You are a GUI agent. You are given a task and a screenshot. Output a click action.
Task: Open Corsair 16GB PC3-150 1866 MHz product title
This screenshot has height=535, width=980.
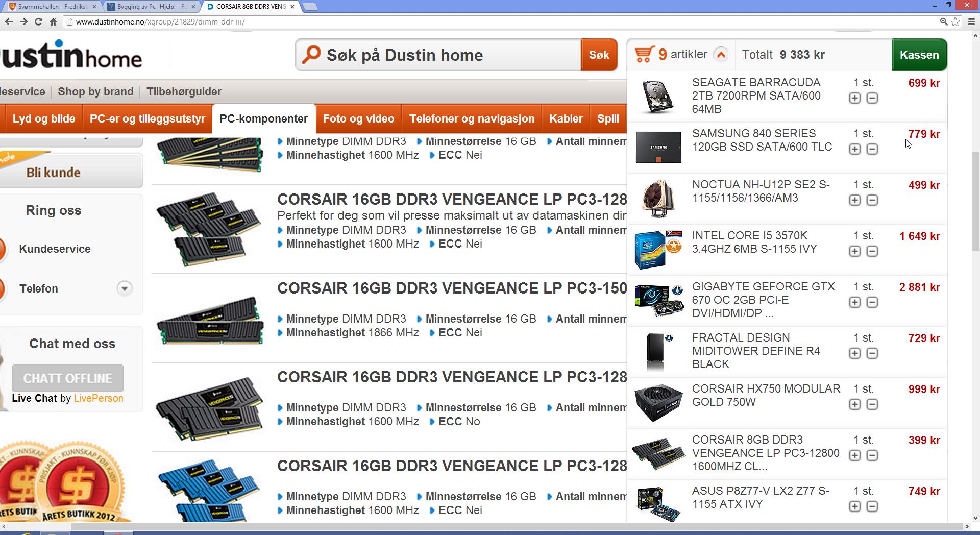coord(452,288)
